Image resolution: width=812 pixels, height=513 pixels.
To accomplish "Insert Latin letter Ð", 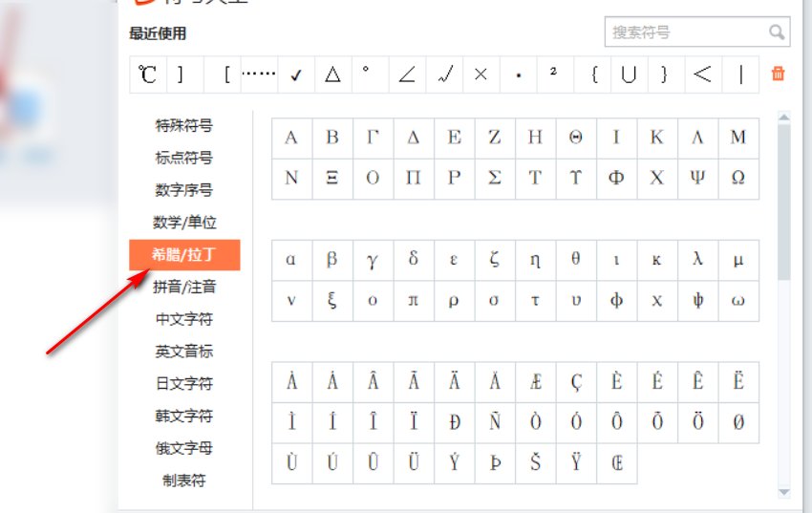I will [454, 422].
